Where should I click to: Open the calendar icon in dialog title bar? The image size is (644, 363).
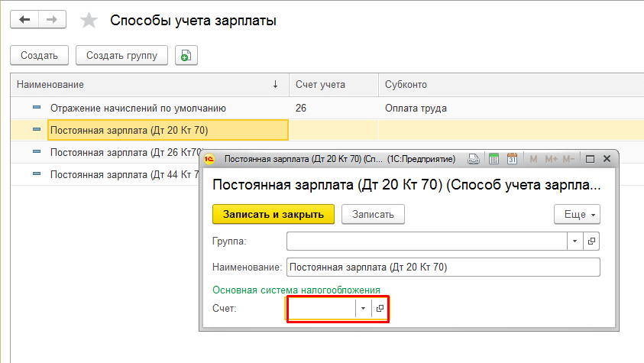pyautogui.click(x=512, y=159)
